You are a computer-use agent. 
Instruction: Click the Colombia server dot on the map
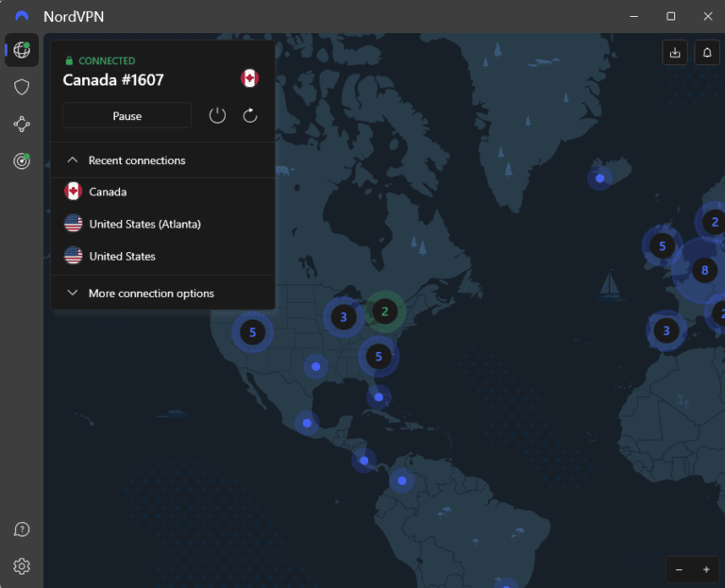click(402, 480)
